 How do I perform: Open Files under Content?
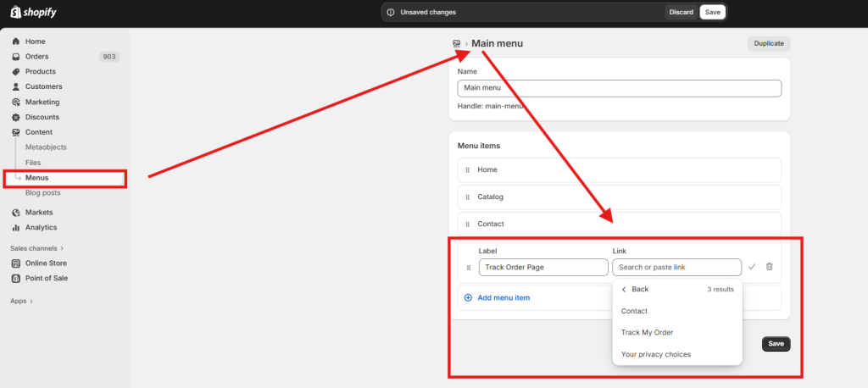point(33,163)
